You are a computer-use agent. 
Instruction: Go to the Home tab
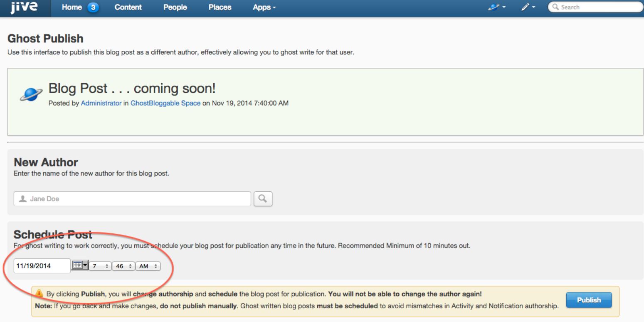point(72,7)
